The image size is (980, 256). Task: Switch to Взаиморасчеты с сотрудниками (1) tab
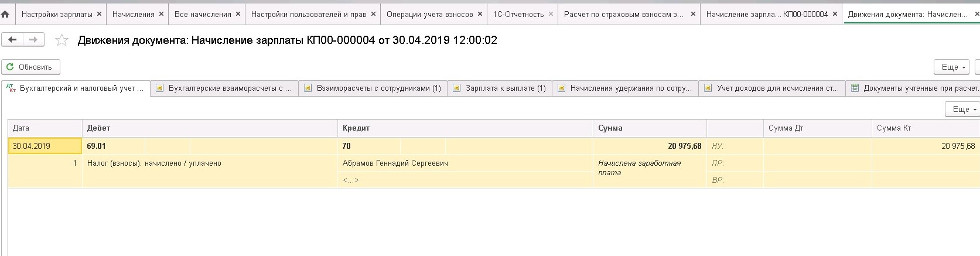378,88
